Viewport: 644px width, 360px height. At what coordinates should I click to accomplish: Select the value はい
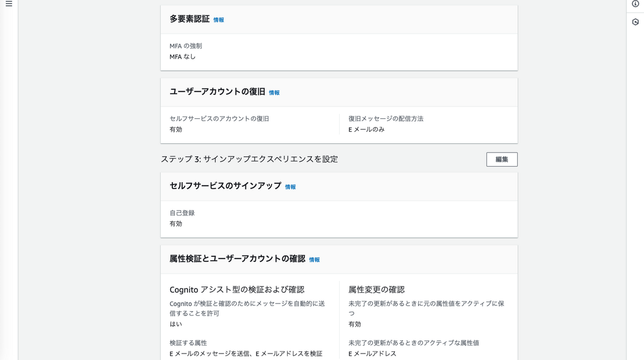point(176,324)
